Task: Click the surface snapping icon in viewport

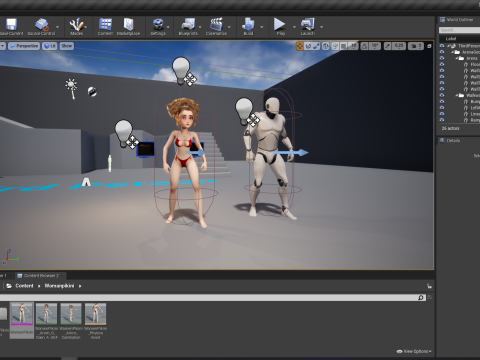Action: coord(335,46)
